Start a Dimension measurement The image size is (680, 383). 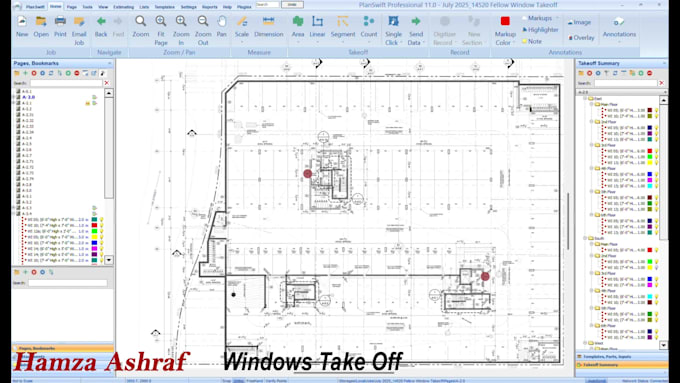pos(268,21)
